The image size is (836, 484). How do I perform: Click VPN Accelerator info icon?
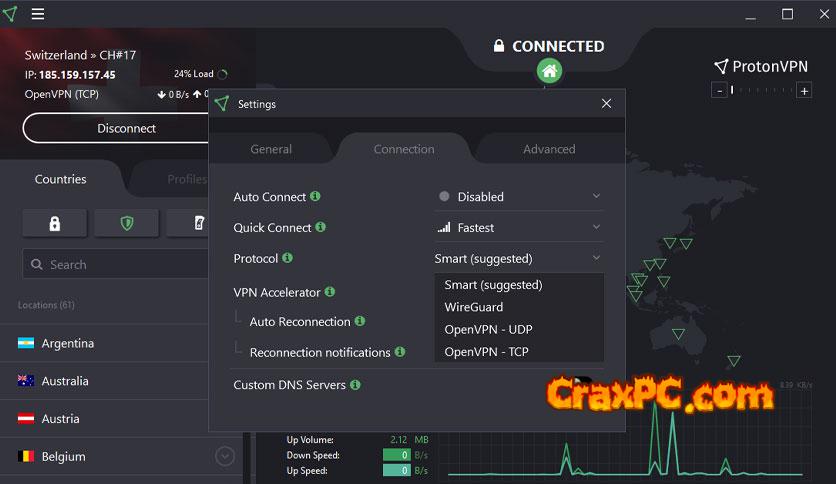(x=330, y=292)
